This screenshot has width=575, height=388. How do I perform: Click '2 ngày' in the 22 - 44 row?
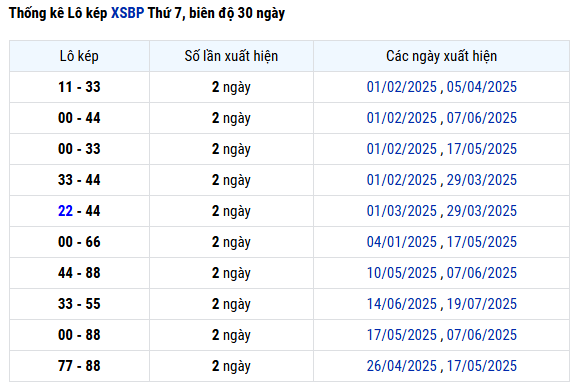(x=231, y=211)
